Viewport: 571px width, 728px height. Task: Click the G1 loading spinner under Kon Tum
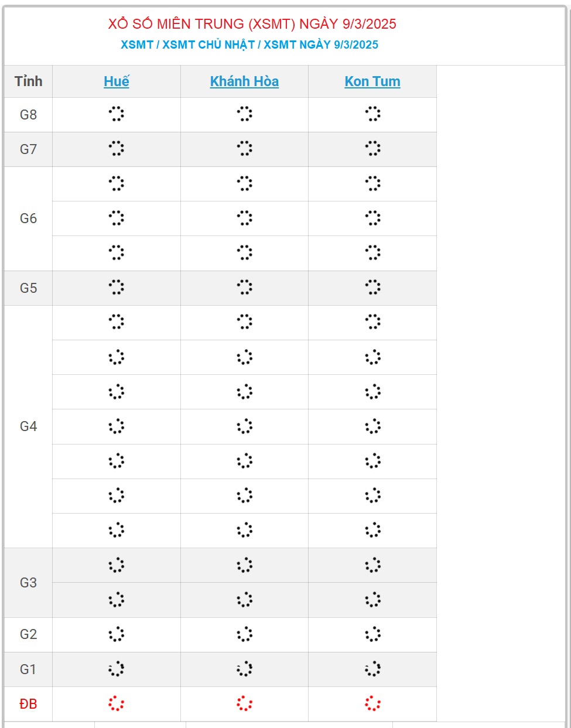[372, 669]
